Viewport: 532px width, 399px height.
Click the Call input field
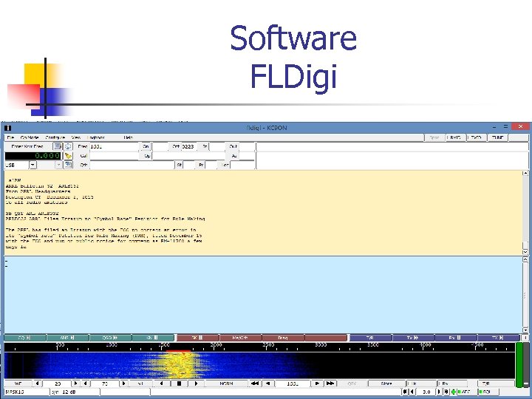tap(115, 156)
